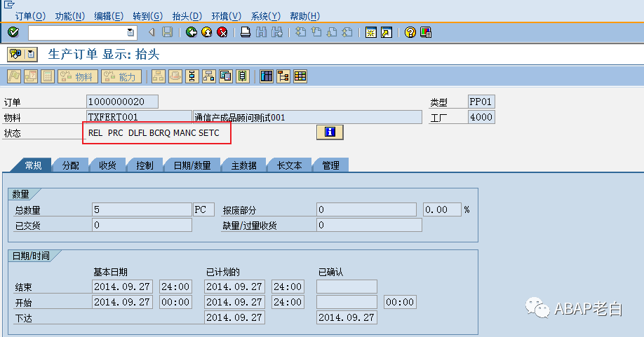Viewport: 644px width, 337px height.
Task: Click the greyed-out Release flag icon
Action: (x=14, y=76)
